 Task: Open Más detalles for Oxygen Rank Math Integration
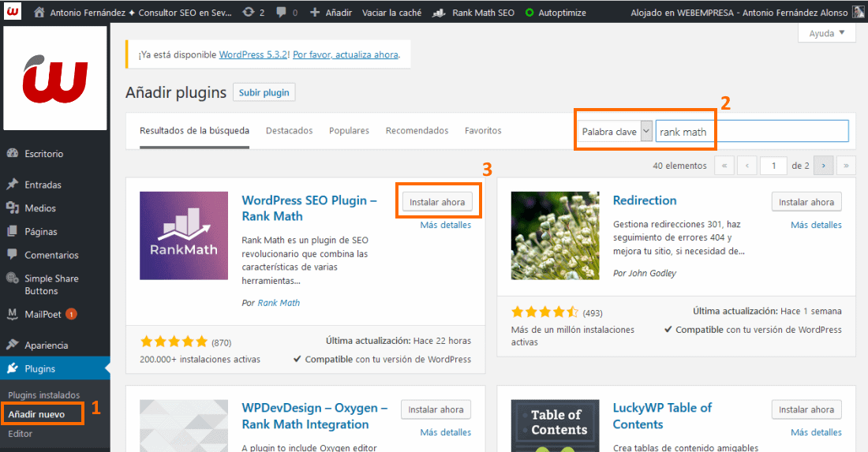(445, 432)
